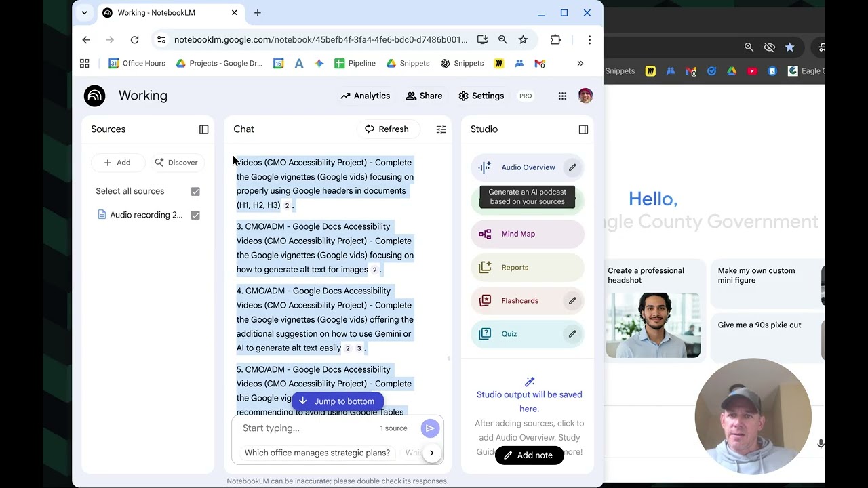Image resolution: width=868 pixels, height=488 pixels.
Task: Click the notebooklm.google.com address bar
Action: pos(320,40)
